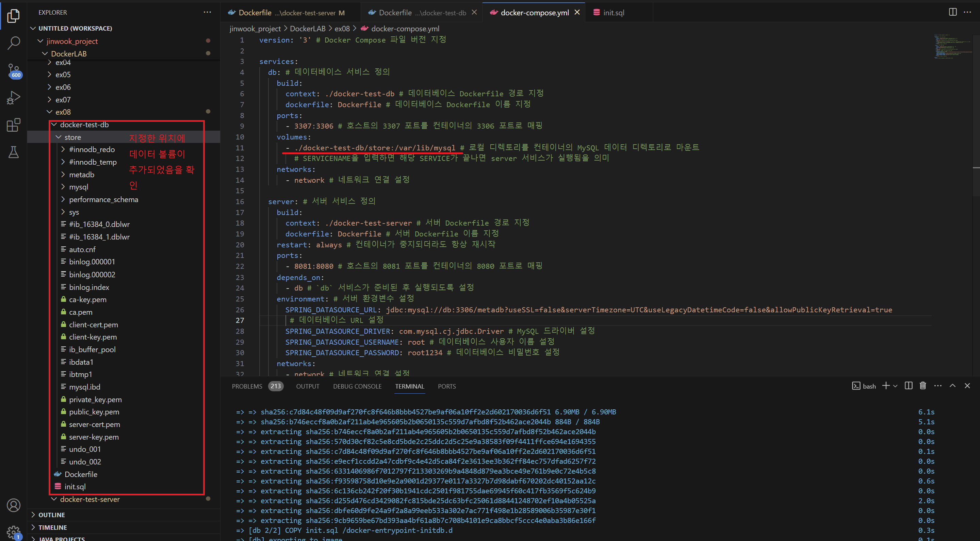The width and height of the screenshot is (980, 541).
Task: Open the Testing flask view
Action: pos(14,152)
